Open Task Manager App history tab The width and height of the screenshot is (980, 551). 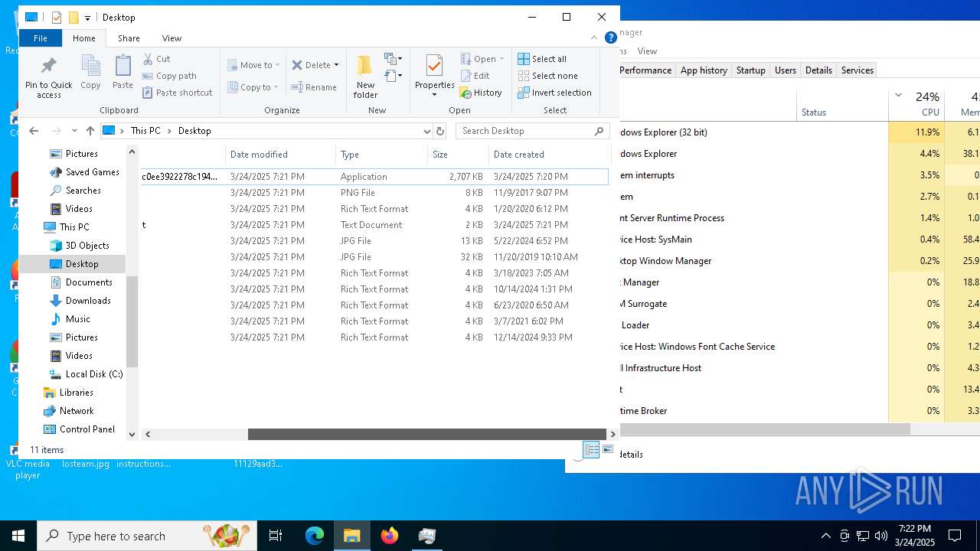(x=704, y=70)
